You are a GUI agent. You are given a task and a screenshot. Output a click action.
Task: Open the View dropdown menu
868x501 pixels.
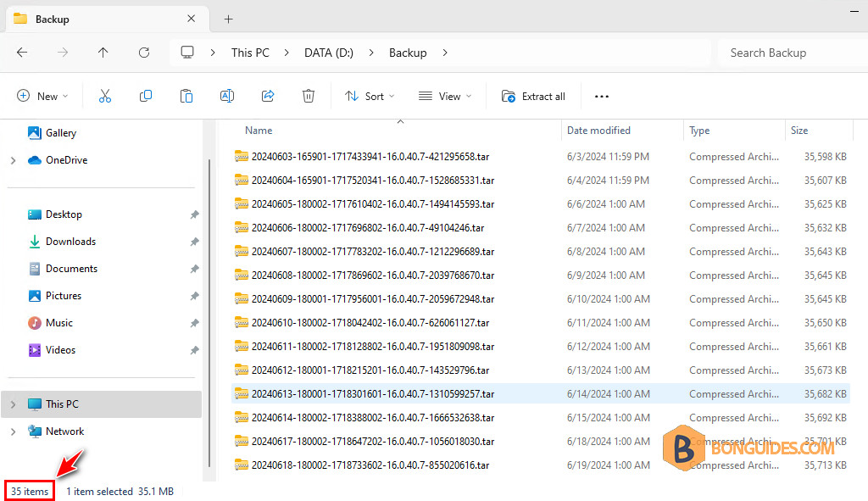(x=445, y=97)
